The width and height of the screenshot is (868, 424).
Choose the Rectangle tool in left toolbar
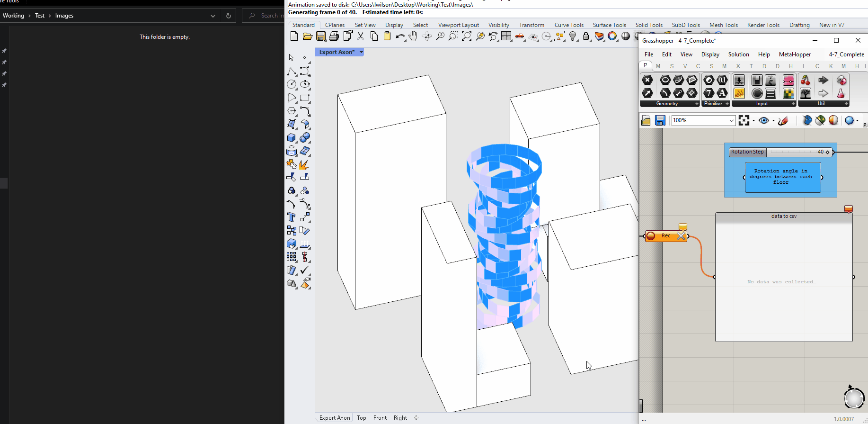pyautogui.click(x=305, y=98)
